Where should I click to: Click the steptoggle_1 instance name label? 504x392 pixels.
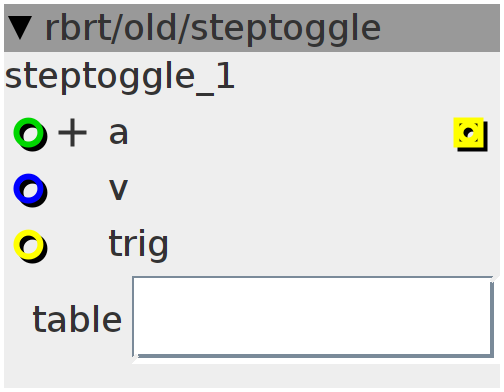[120, 77]
